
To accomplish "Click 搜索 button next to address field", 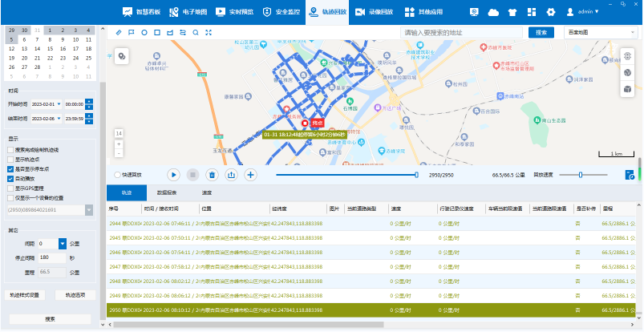I will point(541,32).
